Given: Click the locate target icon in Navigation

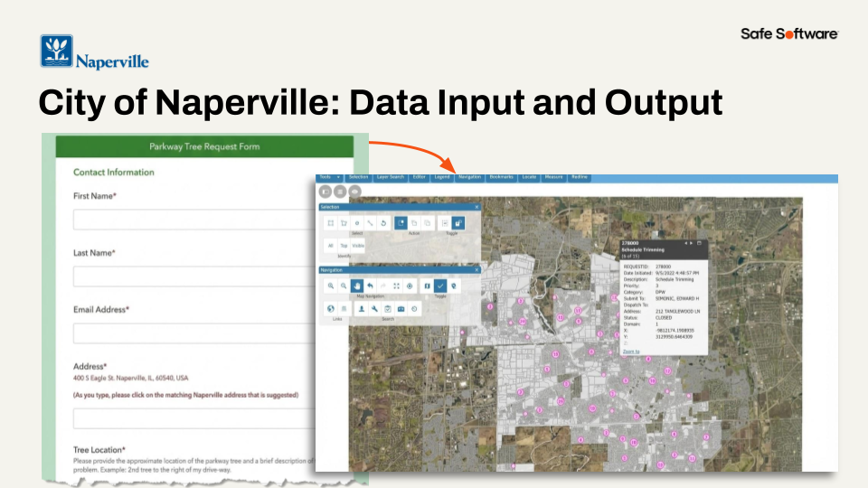Looking at the screenshot, I should pyautogui.click(x=410, y=286).
